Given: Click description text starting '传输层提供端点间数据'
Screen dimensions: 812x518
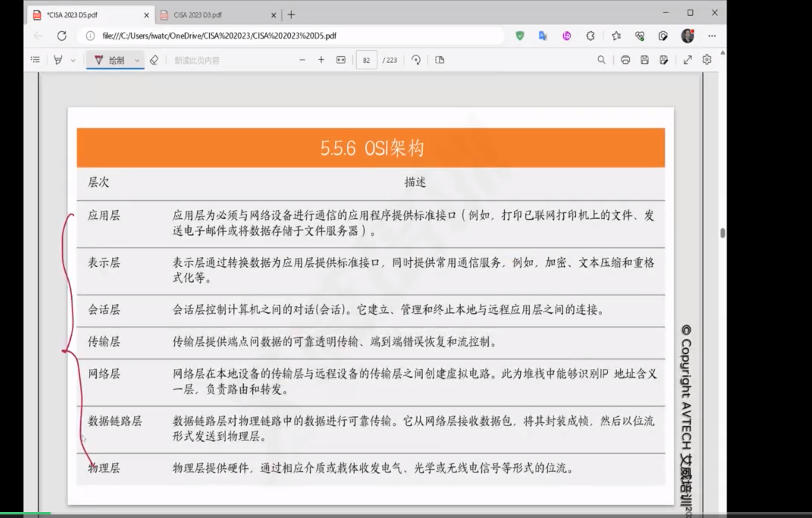Looking at the screenshot, I should click(335, 342).
